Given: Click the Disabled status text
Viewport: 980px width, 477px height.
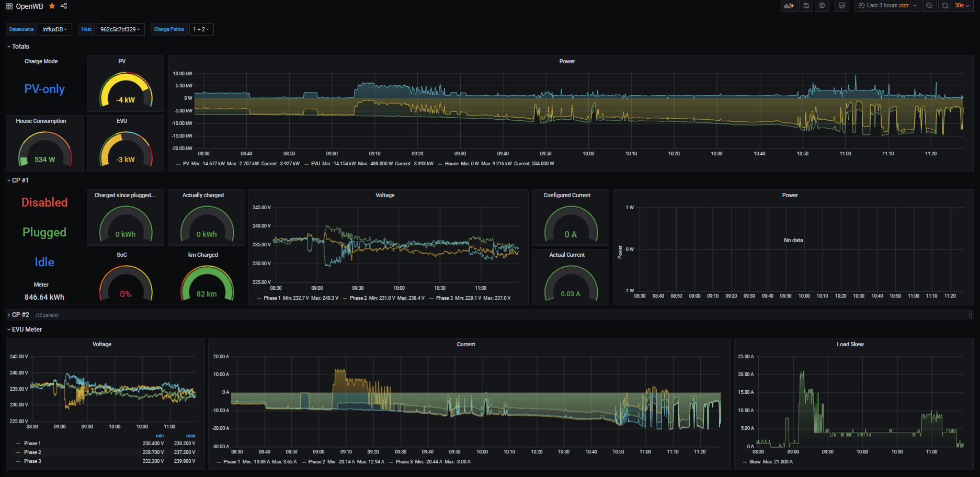Looking at the screenshot, I should coord(44,202).
